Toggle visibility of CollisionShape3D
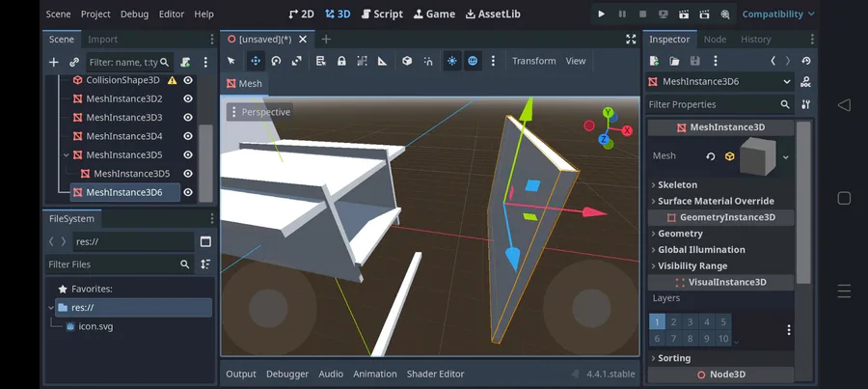The width and height of the screenshot is (868, 389). coord(188,80)
